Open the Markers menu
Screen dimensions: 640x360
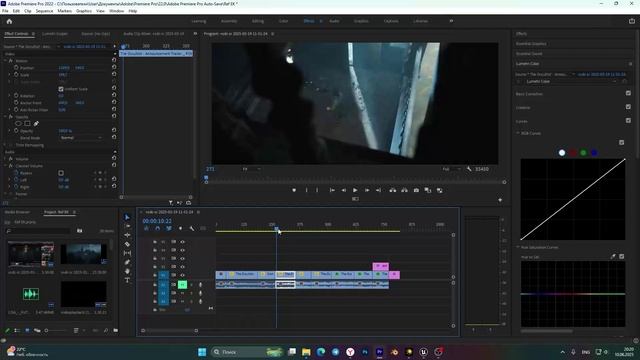tap(64, 11)
